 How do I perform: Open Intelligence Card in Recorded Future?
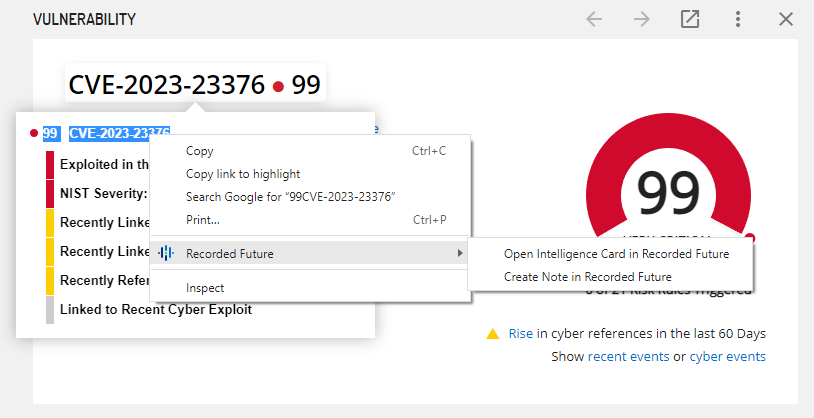click(x=616, y=254)
